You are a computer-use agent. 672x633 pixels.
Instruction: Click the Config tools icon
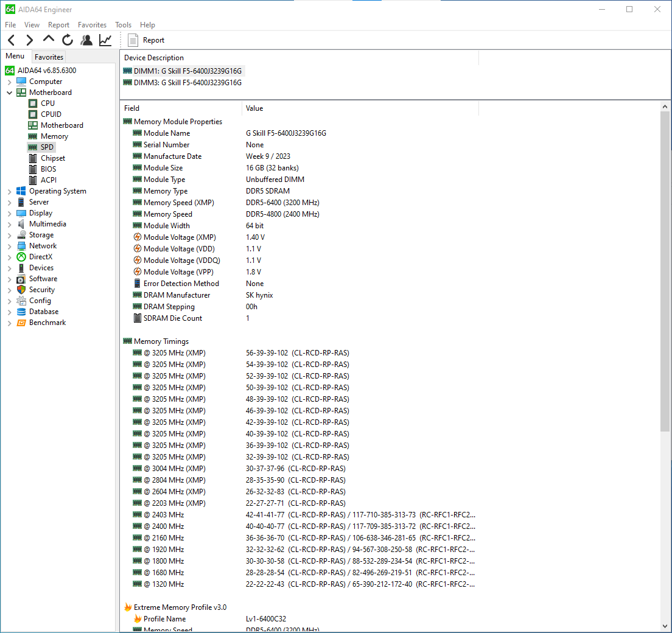[21, 301]
